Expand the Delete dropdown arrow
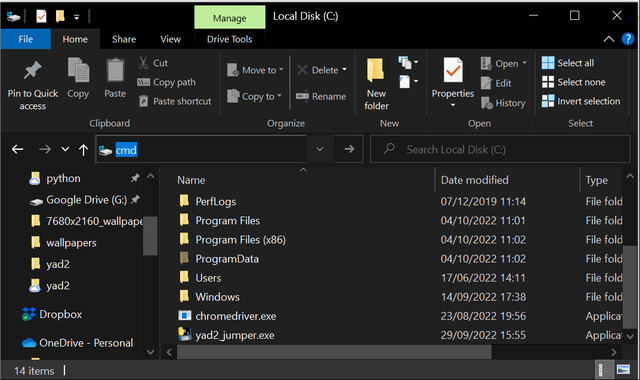The image size is (640, 380). pyautogui.click(x=344, y=70)
